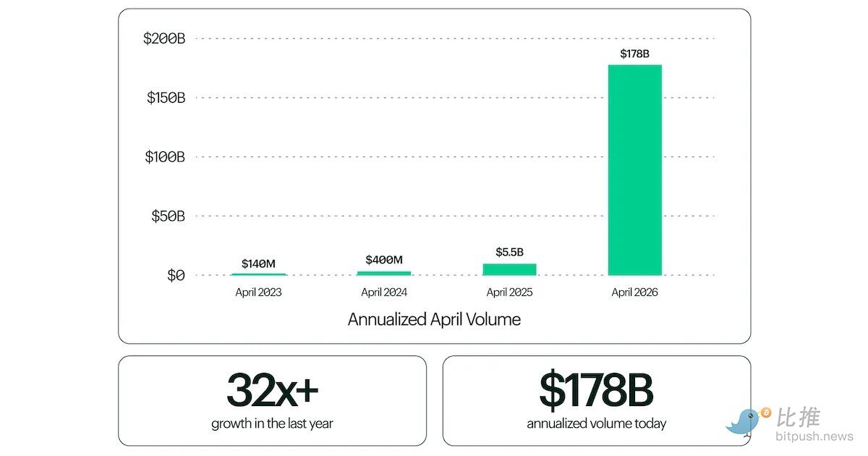Click the $50B axis label
This screenshot has height=456, width=868.
tap(169, 216)
